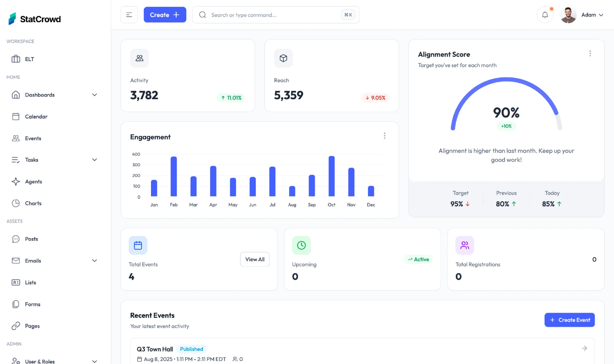Click the Charts icon in the sidebar
This screenshot has height=364, width=614.
pos(16,203)
